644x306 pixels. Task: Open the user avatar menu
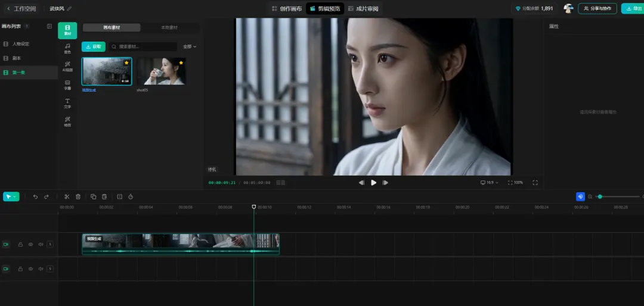point(568,8)
